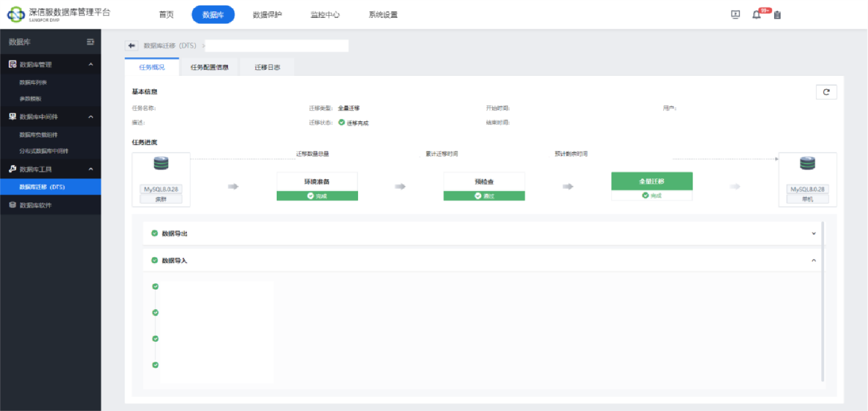Switch to the 迁移日志 tab

pos(267,67)
